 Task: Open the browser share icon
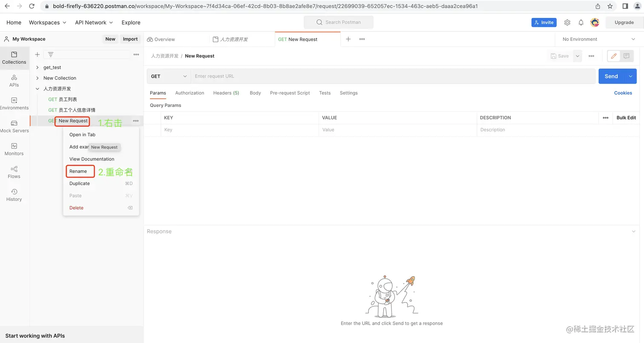pos(598,6)
